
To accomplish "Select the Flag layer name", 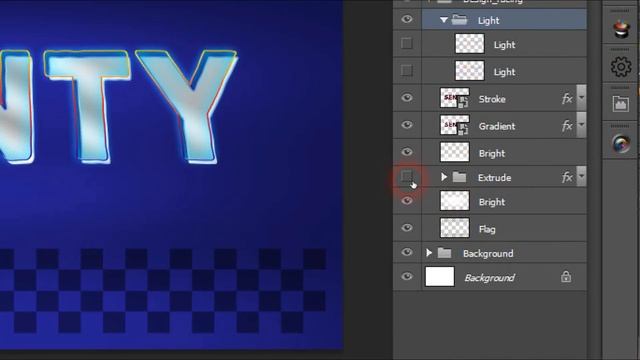I will coord(487,229).
